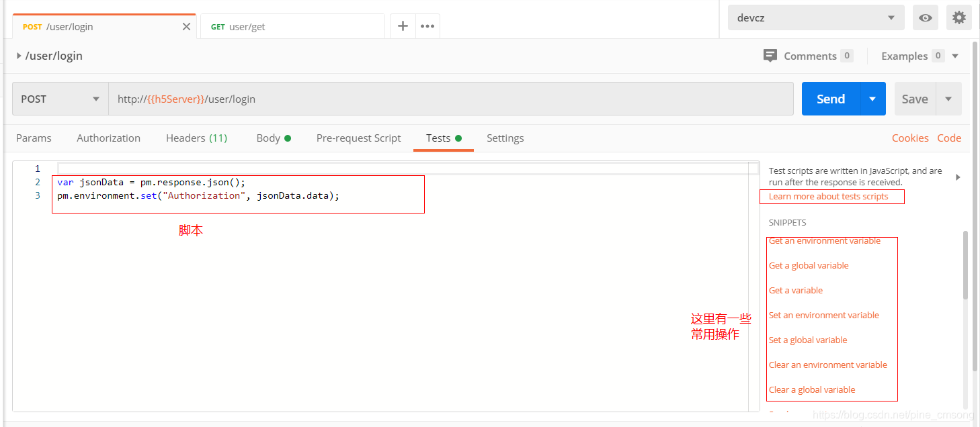Select the Tests tab

coord(444,138)
